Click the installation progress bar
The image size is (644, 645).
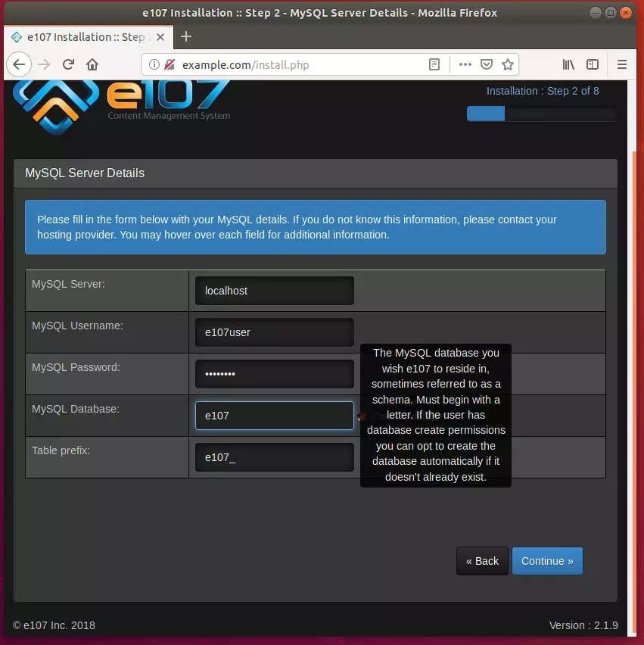pos(541,114)
